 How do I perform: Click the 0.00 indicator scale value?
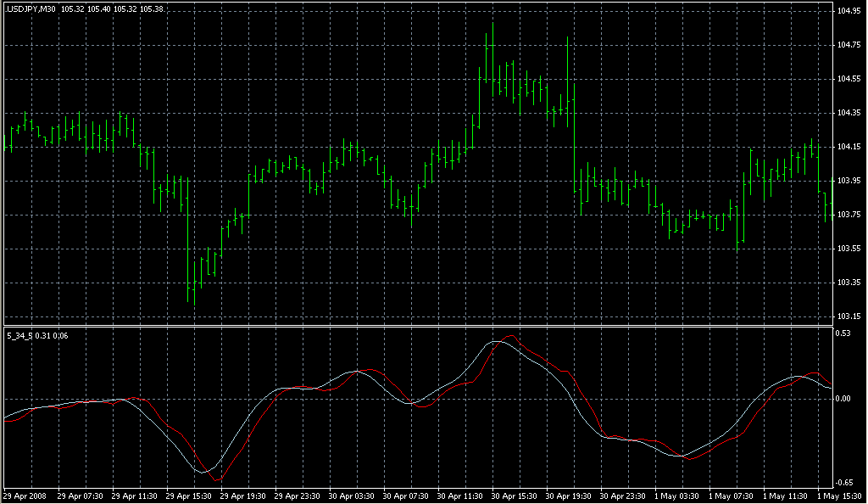point(844,398)
